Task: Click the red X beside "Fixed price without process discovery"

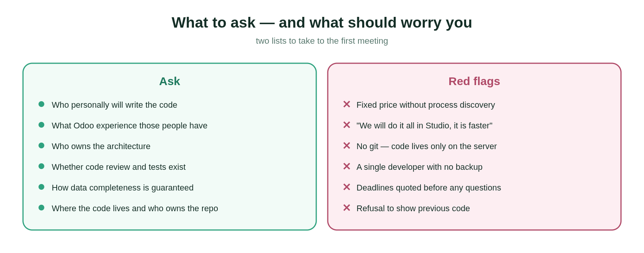Action: [x=347, y=104]
